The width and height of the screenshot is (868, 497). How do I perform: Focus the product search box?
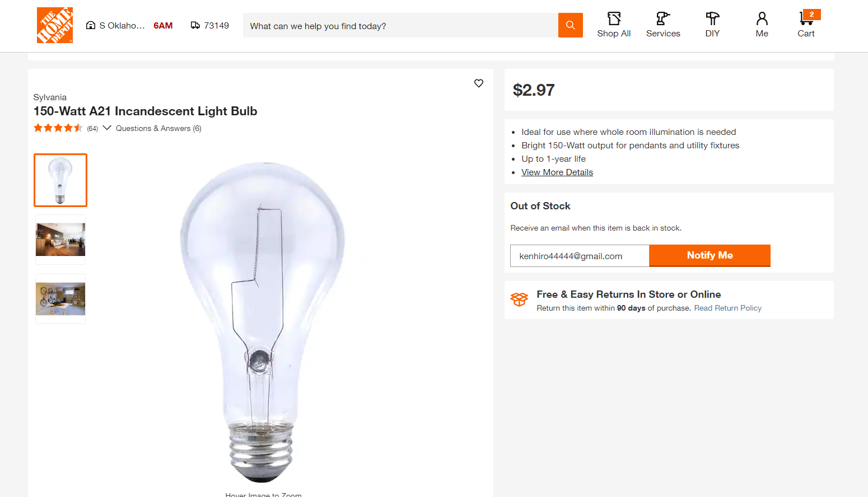click(x=400, y=26)
